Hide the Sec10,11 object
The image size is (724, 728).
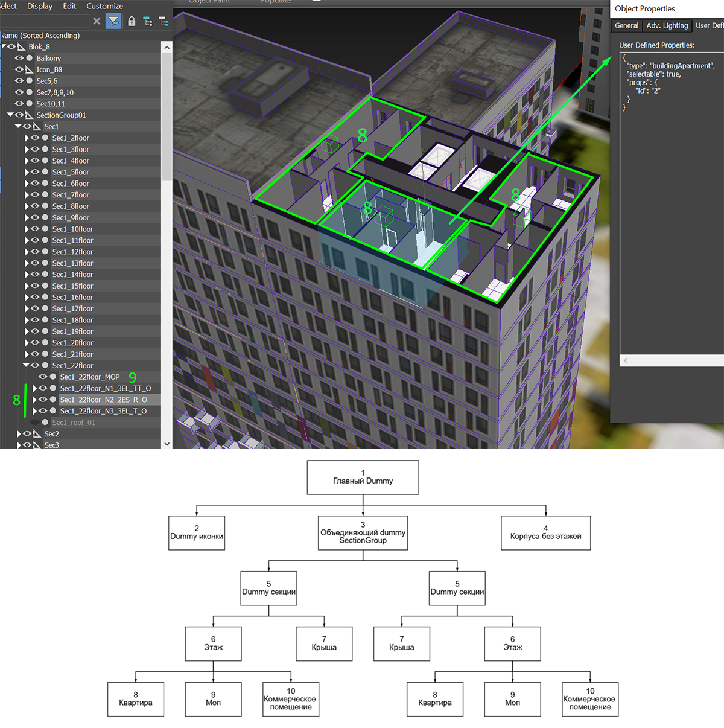coord(19,104)
